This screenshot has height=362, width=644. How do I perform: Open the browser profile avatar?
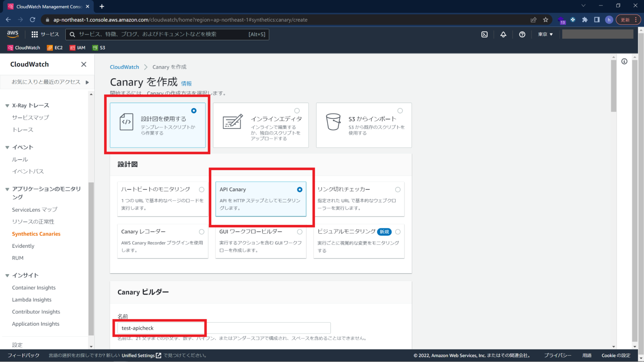(x=609, y=20)
